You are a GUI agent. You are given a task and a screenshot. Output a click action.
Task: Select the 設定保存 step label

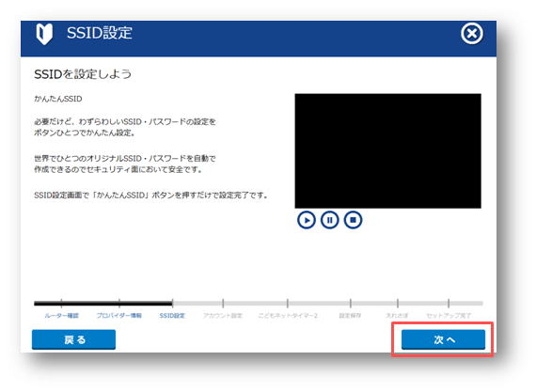coord(350,316)
